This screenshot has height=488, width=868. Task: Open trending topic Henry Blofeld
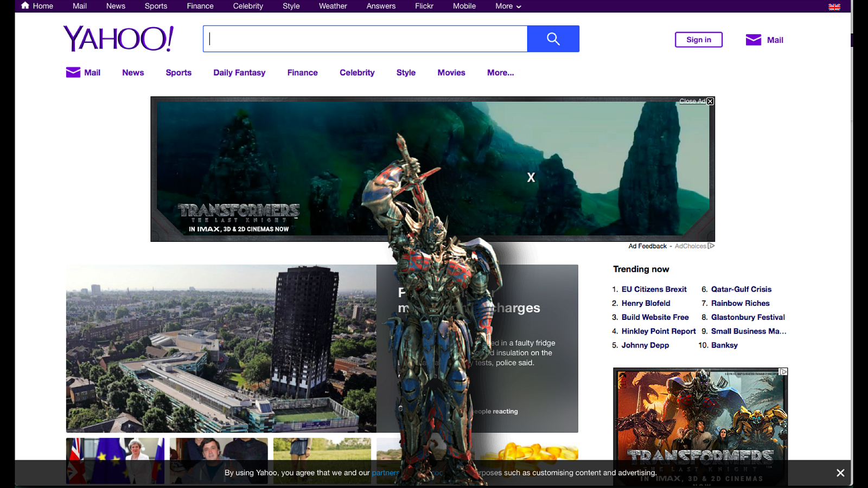(x=646, y=304)
